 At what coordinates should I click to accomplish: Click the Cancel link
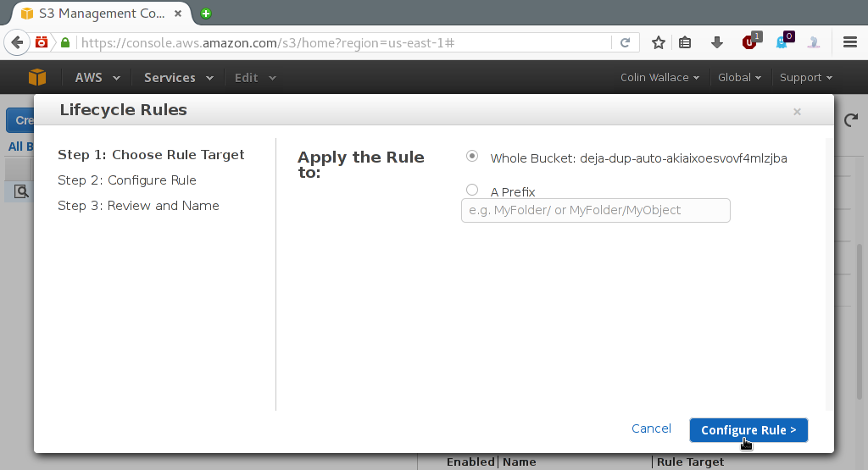(x=651, y=429)
